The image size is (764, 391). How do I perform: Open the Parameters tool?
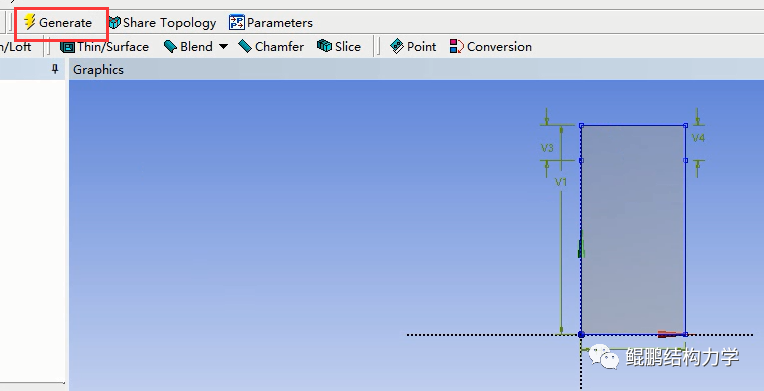(x=271, y=22)
